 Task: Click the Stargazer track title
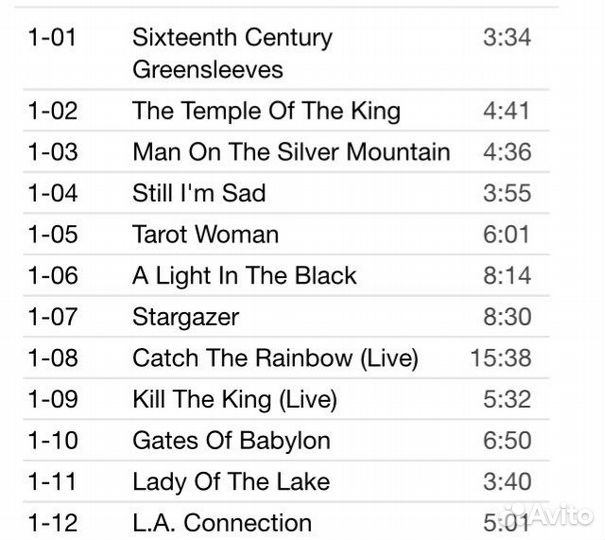point(185,317)
